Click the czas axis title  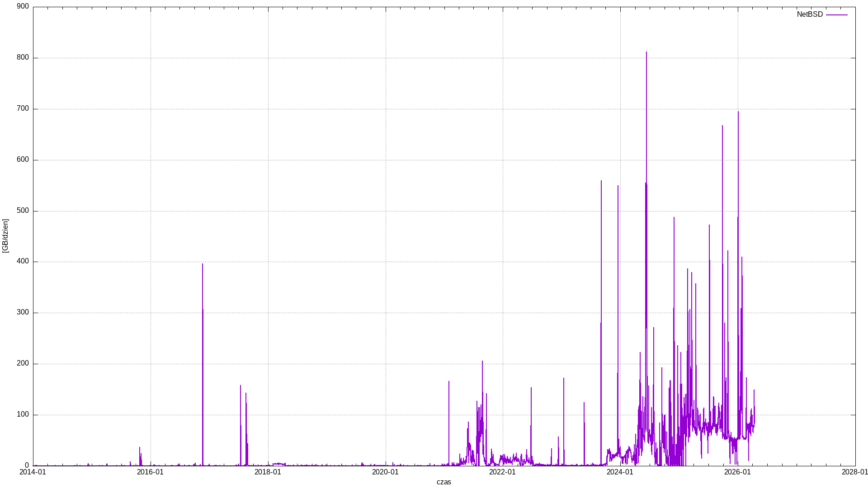[443, 482]
